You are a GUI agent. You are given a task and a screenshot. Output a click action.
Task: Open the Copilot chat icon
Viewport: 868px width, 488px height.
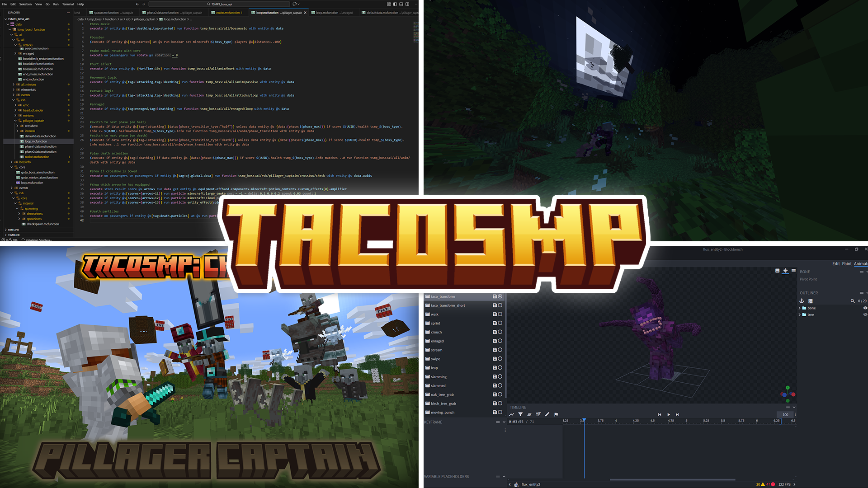point(295,4)
